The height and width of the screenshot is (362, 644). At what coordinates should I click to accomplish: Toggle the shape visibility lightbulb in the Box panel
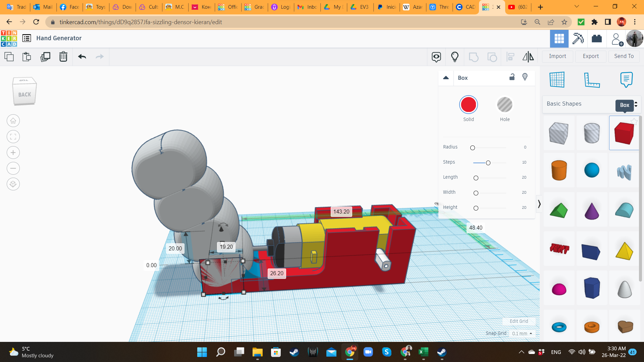[x=525, y=77]
